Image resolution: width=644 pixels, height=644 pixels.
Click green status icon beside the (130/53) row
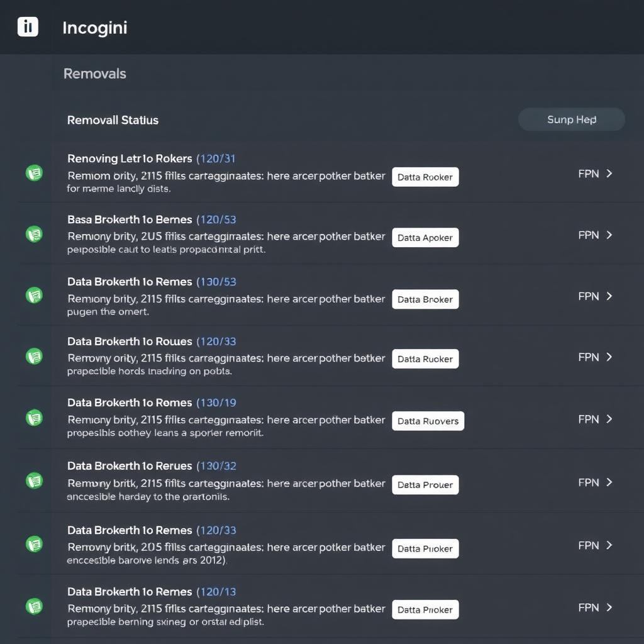tap(34, 295)
